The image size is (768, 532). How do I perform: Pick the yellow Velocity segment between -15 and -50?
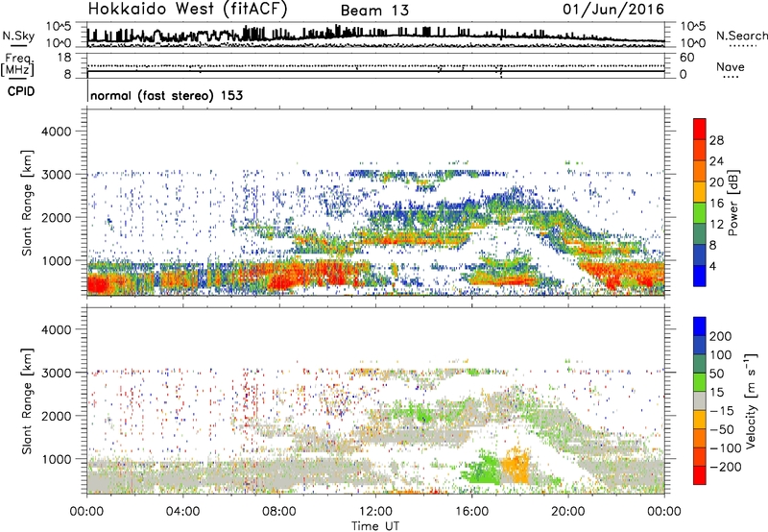click(700, 420)
